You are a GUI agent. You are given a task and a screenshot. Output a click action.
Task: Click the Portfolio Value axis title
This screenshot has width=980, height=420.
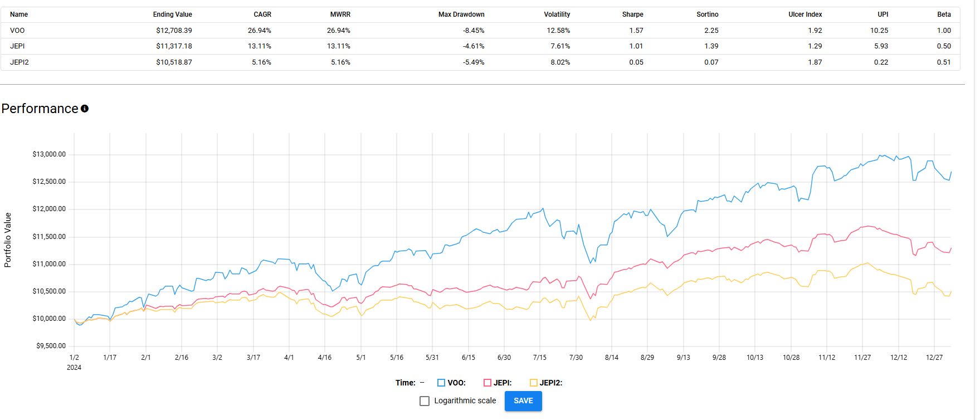(x=8, y=240)
